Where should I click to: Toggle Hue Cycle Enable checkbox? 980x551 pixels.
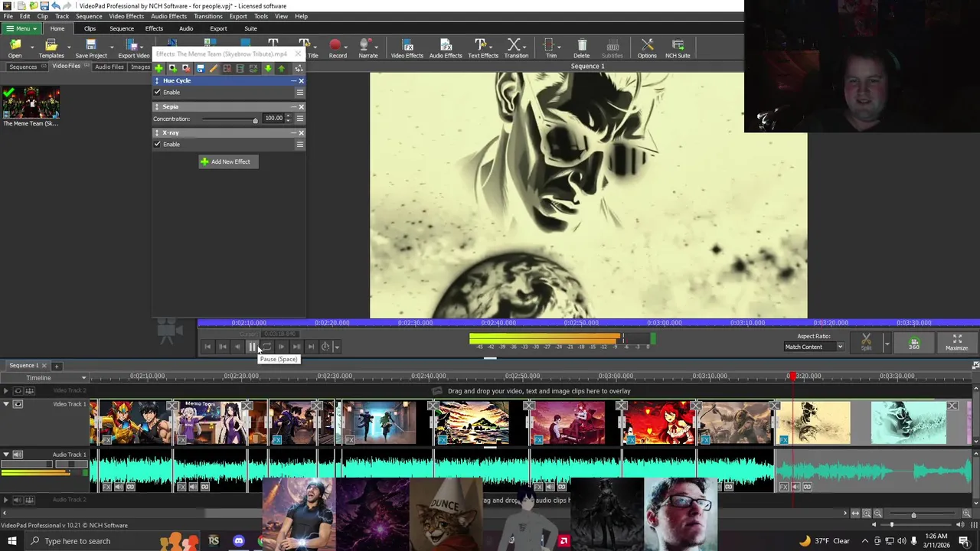click(158, 92)
